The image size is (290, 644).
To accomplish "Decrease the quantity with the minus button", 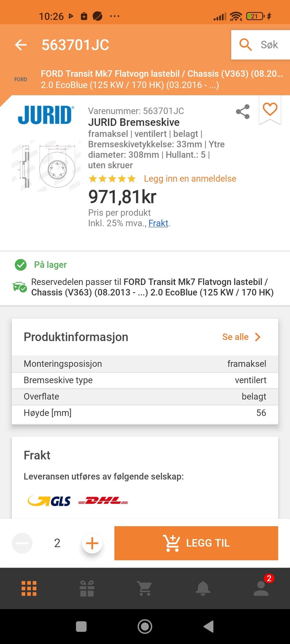I will [22, 543].
